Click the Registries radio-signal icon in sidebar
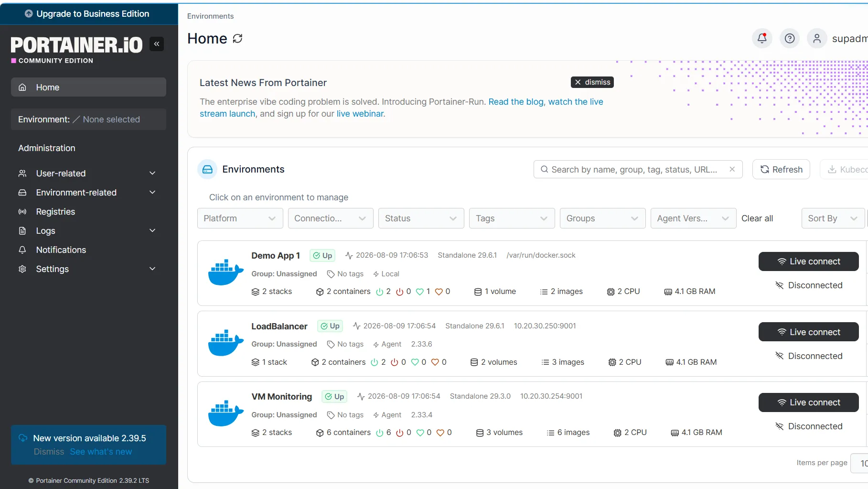 (22, 212)
